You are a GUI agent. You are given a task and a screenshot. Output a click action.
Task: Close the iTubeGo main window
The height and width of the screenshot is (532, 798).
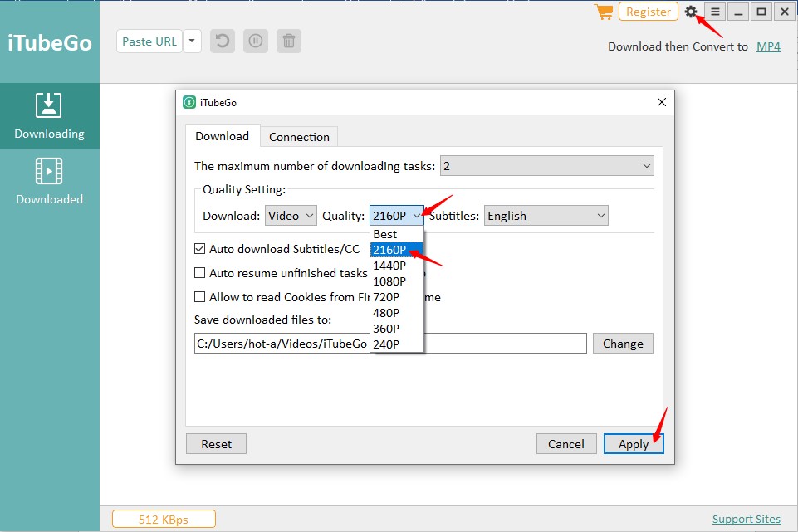[x=785, y=11]
